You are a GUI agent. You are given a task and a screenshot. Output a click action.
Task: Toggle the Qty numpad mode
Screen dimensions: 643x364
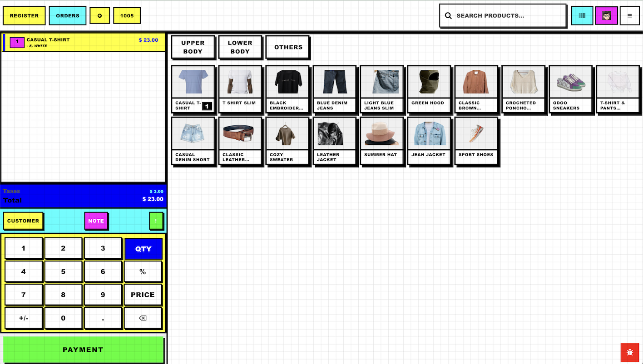point(143,249)
